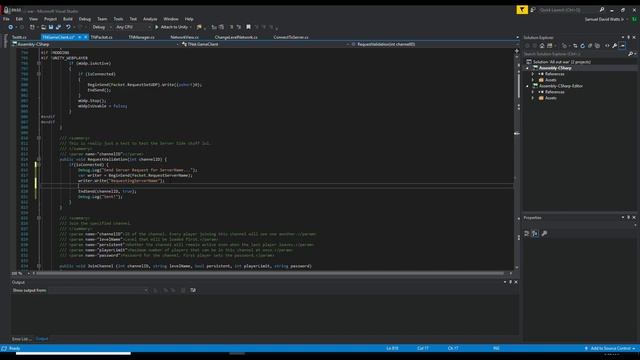Click the Property Pages wrench in Properties
This screenshot has height=360, width=640.
coord(544,233)
